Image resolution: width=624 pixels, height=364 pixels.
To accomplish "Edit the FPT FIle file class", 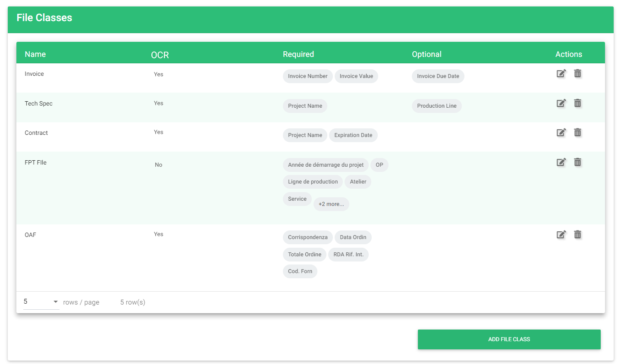I will click(x=561, y=162).
